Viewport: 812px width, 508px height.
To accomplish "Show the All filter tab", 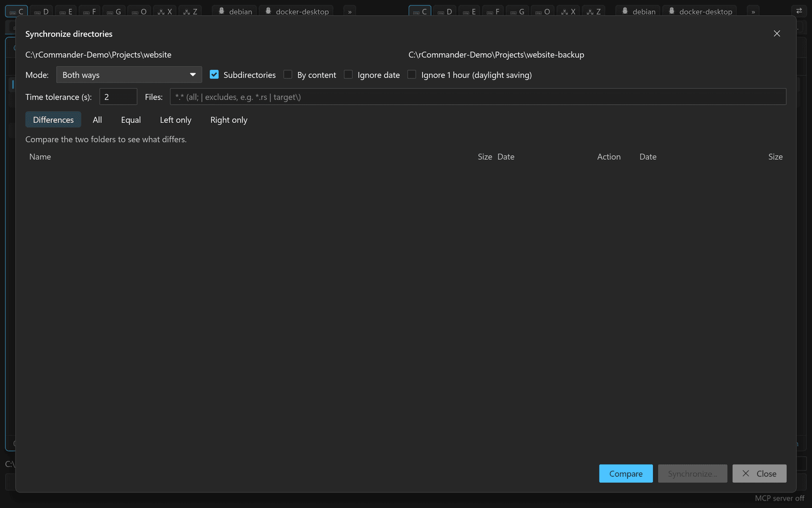I will coord(97,120).
